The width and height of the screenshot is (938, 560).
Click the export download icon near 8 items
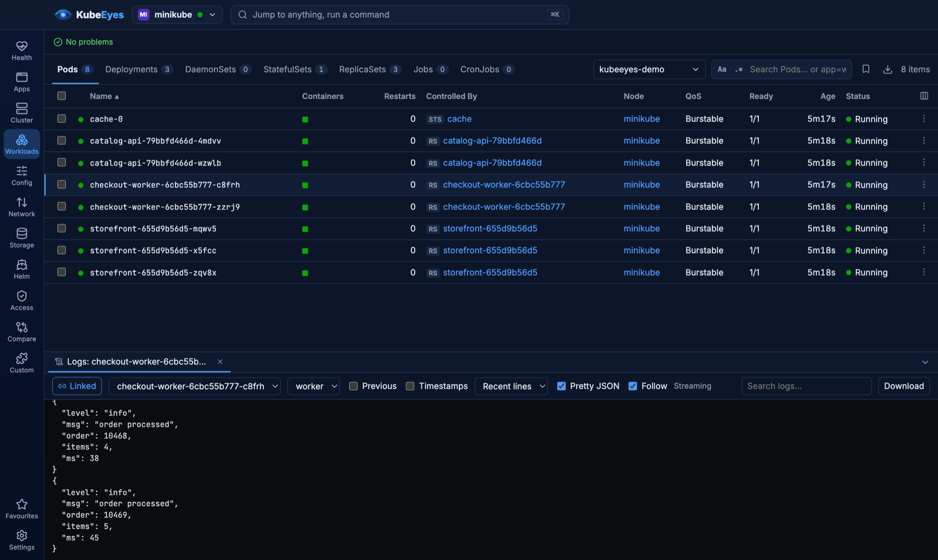(x=887, y=69)
